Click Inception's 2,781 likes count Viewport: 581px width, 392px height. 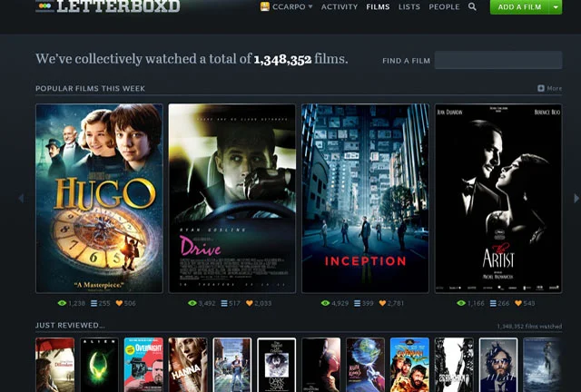tap(396, 303)
